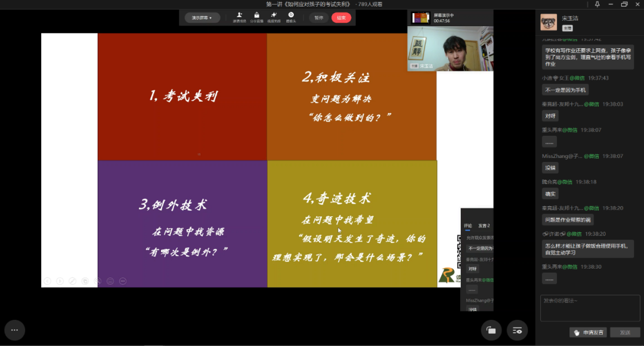The width and height of the screenshot is (644, 346).
Task: Click the share live (分享直播) icon
Action: coord(256,17)
